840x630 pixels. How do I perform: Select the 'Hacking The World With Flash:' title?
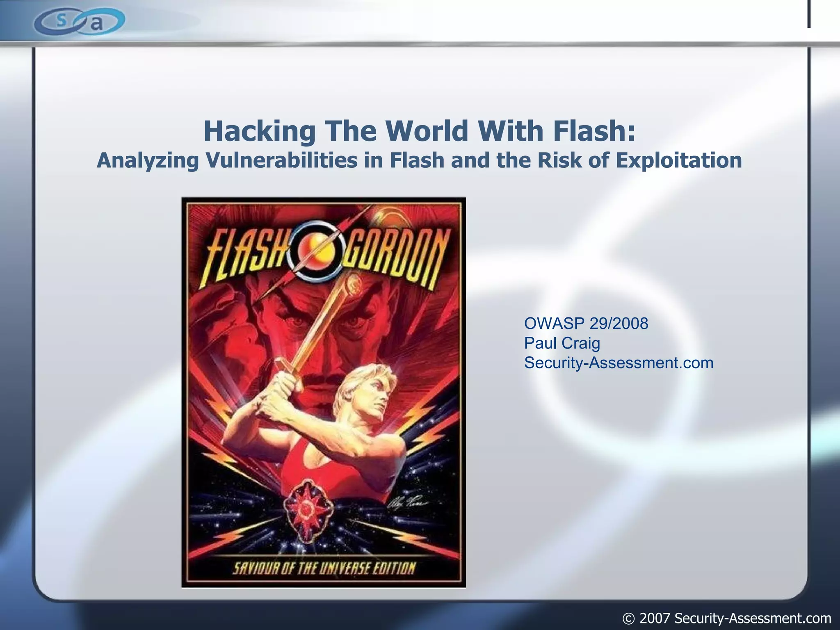coord(419,130)
